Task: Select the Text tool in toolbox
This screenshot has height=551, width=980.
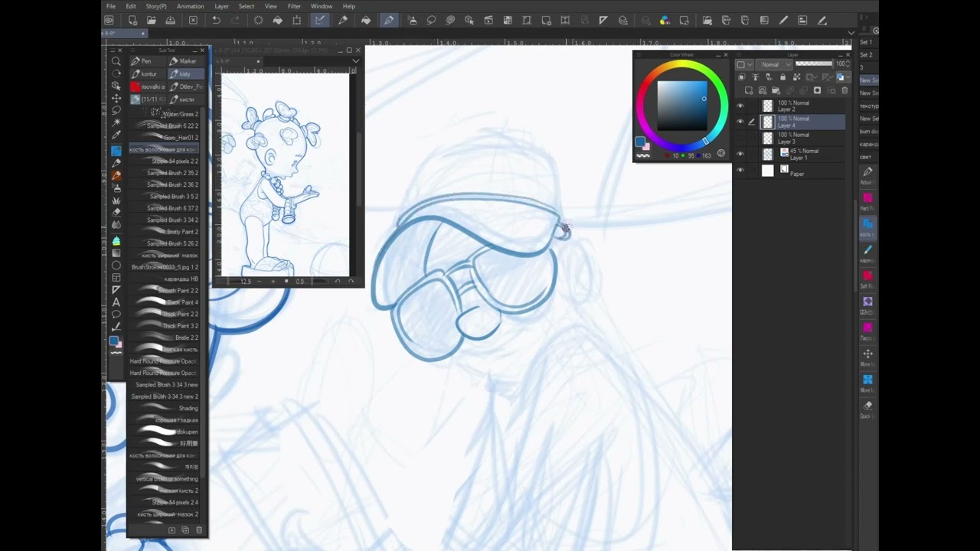Action: [116, 302]
